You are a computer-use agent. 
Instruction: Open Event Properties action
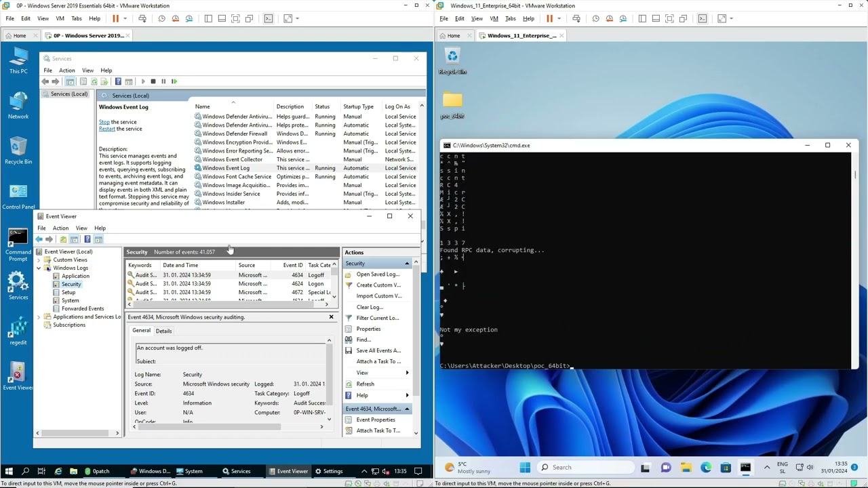point(375,420)
